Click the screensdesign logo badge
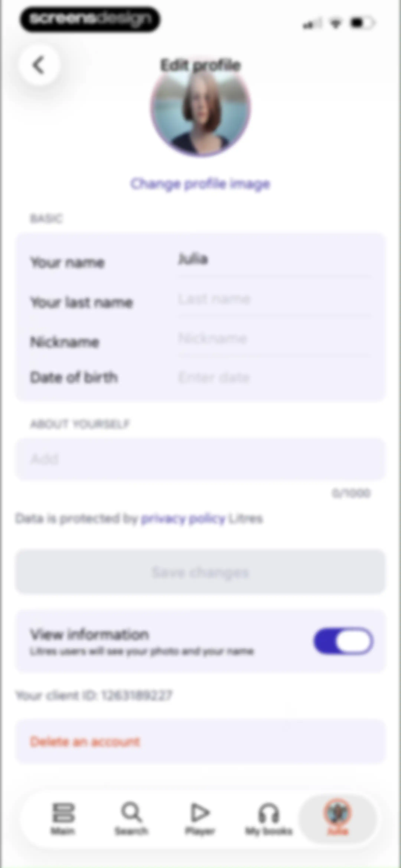This screenshot has height=868, width=401. tap(90, 19)
